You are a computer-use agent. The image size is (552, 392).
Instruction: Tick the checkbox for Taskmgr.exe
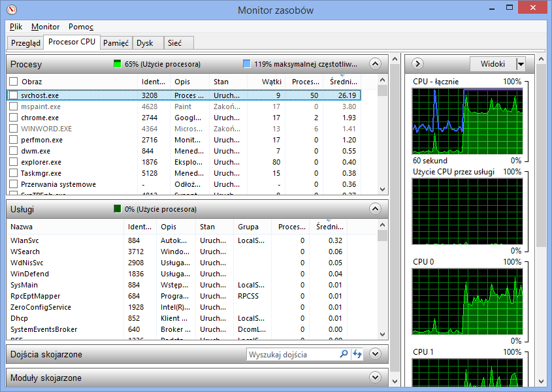13,173
